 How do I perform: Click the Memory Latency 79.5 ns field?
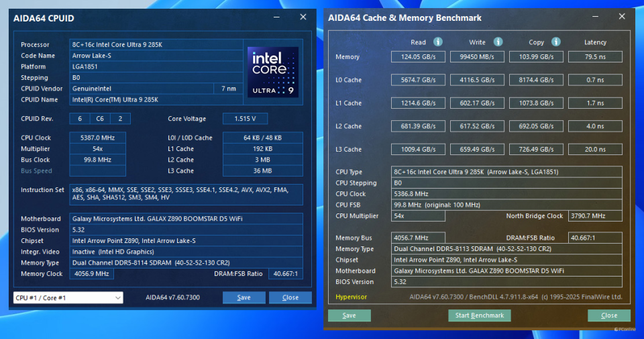coord(595,56)
